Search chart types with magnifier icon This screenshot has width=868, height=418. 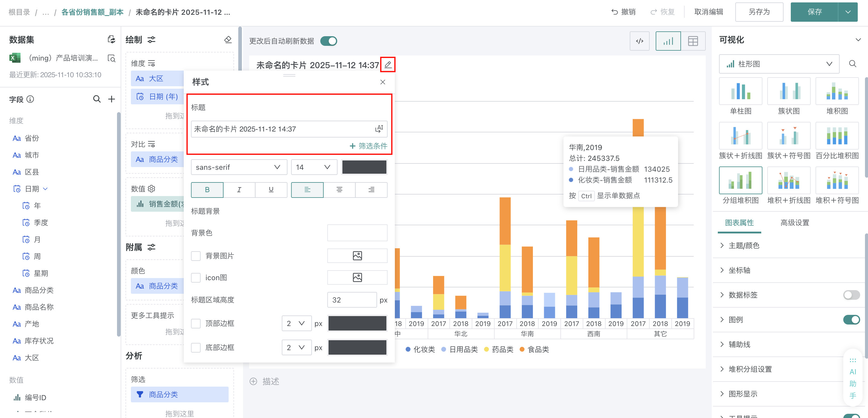pos(853,64)
